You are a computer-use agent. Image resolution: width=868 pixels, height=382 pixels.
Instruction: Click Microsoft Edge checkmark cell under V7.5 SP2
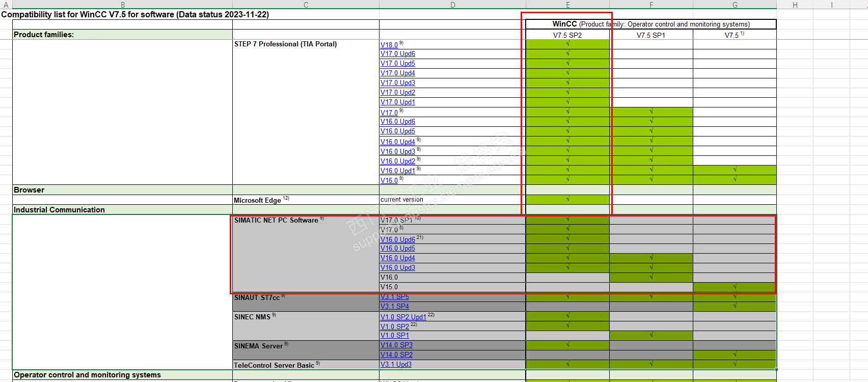tap(568, 200)
